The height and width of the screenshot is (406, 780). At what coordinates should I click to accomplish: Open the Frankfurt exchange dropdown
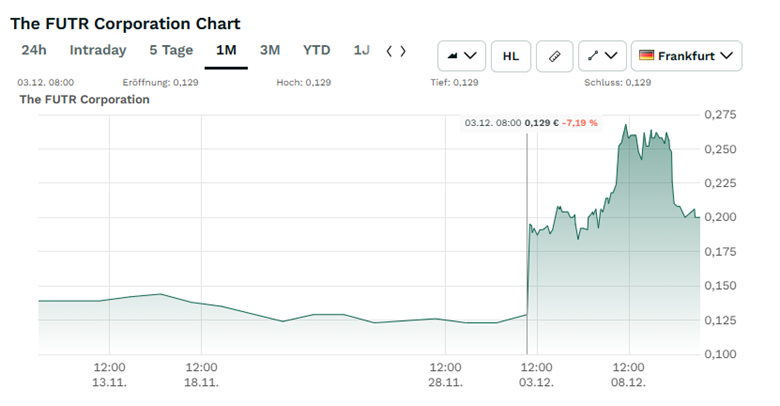click(686, 56)
